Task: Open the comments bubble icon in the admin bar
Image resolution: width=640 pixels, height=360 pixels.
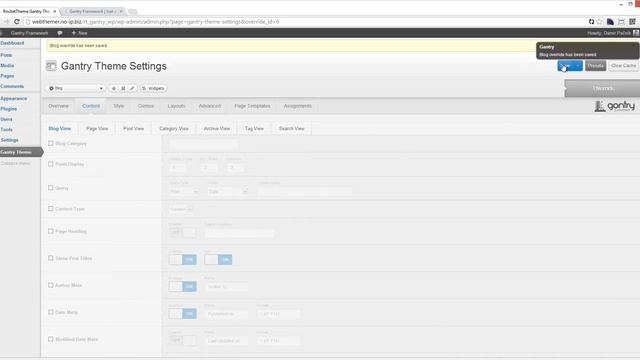Action: [x=60, y=33]
